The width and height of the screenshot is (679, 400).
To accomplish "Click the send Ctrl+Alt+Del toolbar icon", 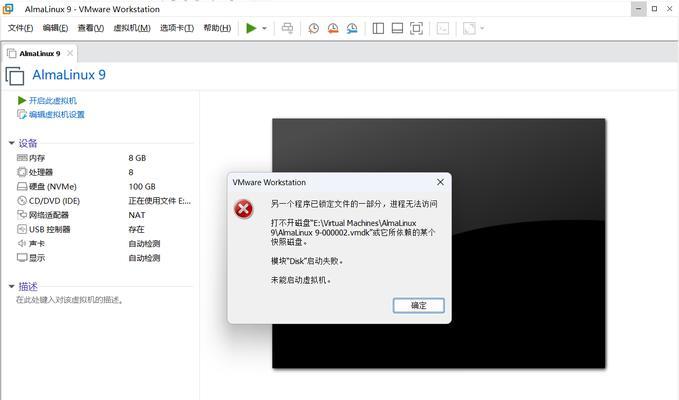I will (x=287, y=28).
